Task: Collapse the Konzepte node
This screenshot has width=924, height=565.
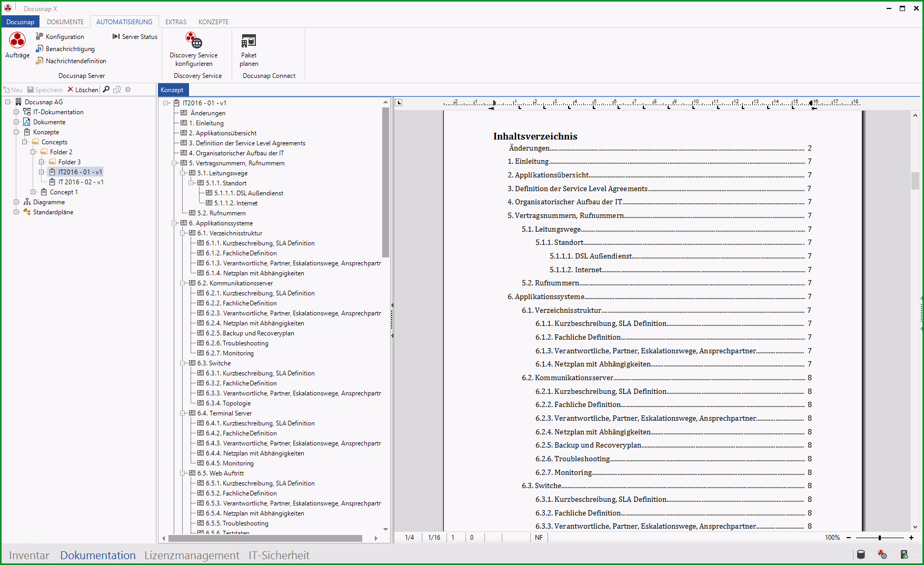Action: (x=16, y=132)
